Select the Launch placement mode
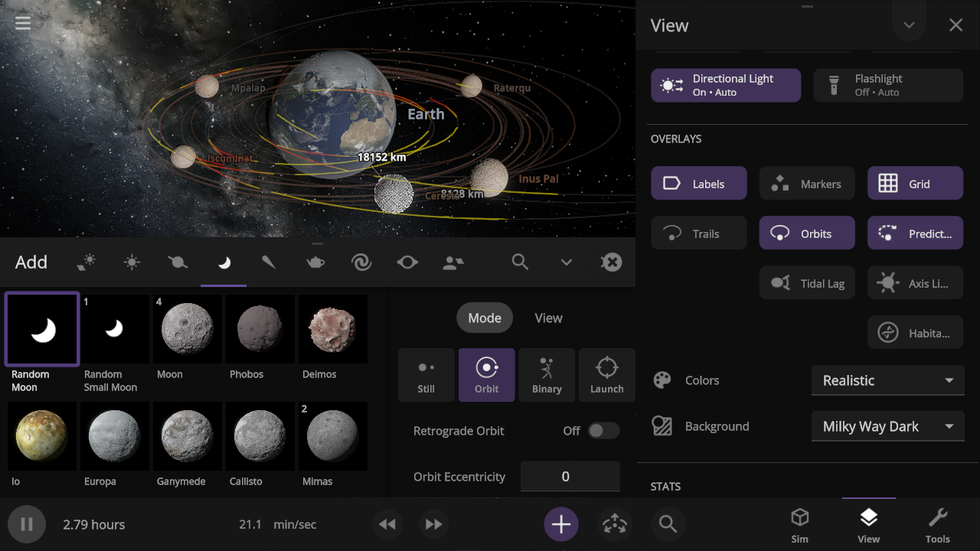This screenshot has width=980, height=551. (x=606, y=375)
